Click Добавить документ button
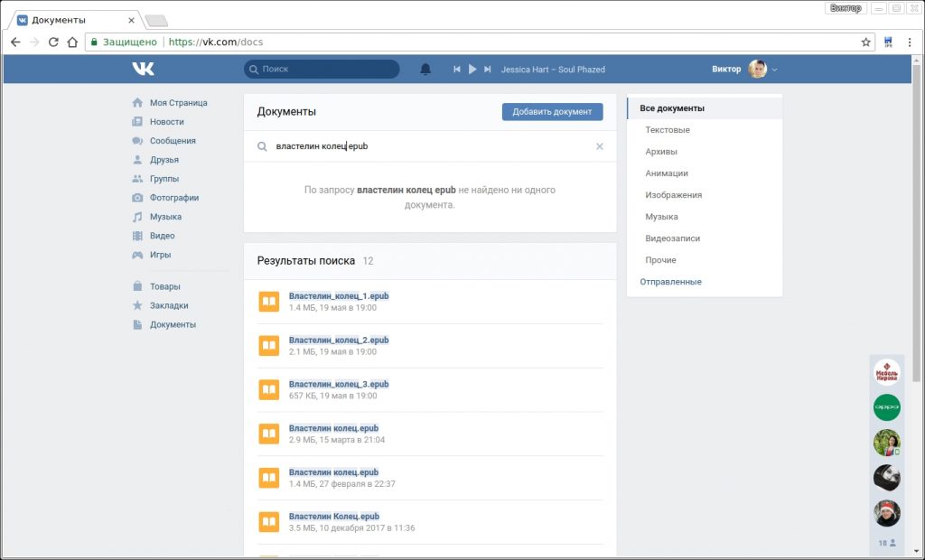 point(552,111)
